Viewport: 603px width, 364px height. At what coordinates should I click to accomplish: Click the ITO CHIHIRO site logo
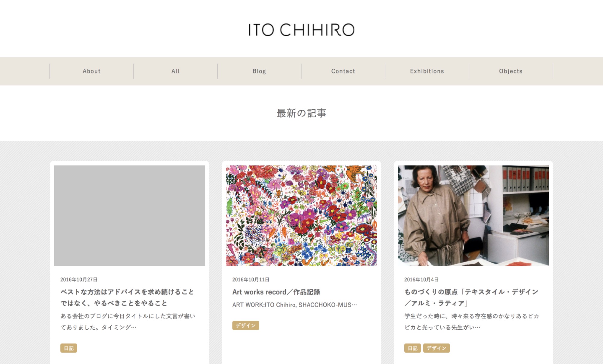[x=301, y=30]
